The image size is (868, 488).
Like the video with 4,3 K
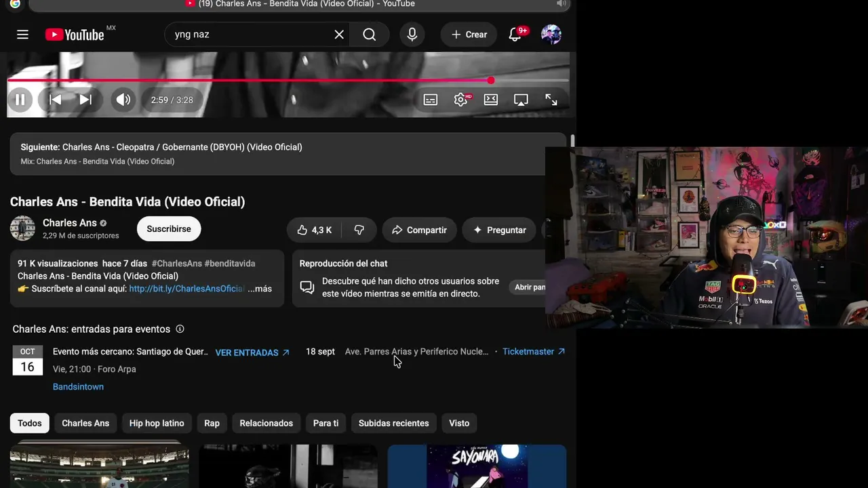tap(314, 230)
